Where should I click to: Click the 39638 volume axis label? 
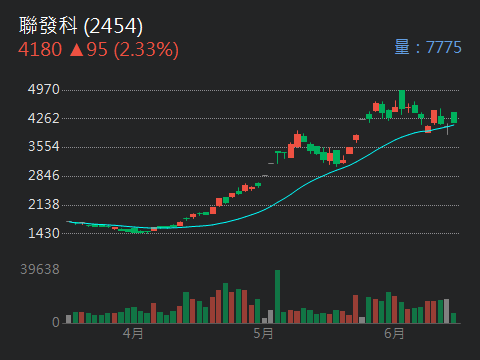tap(40, 269)
